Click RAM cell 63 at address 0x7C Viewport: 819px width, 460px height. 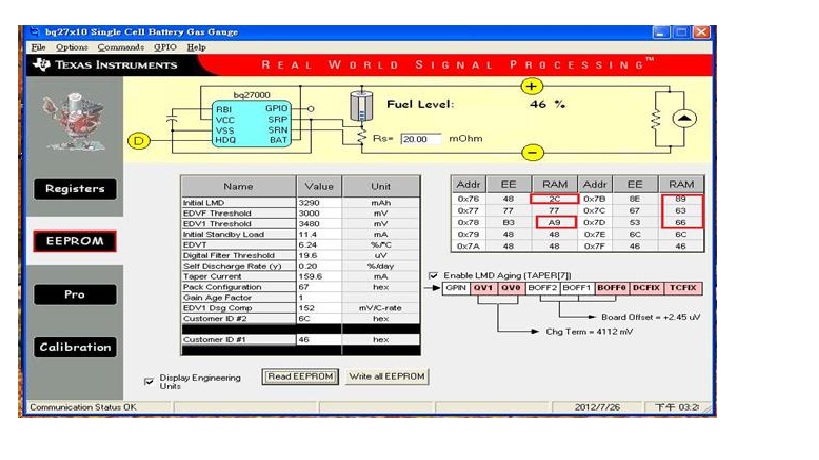pyautogui.click(x=681, y=211)
